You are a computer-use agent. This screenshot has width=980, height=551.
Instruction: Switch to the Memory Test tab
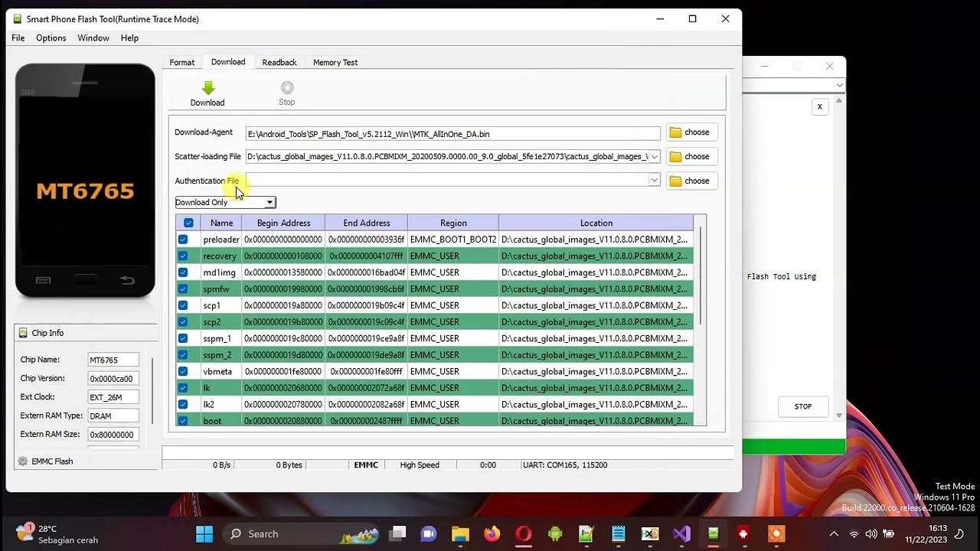click(x=335, y=62)
